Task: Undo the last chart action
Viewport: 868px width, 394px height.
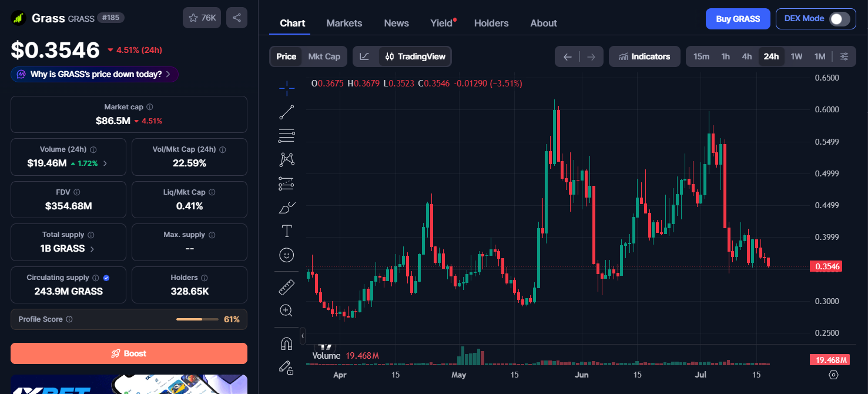Action: click(567, 56)
